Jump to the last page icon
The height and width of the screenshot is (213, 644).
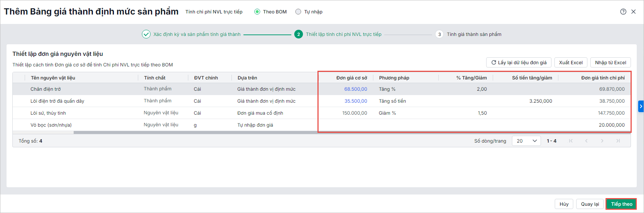point(618,141)
